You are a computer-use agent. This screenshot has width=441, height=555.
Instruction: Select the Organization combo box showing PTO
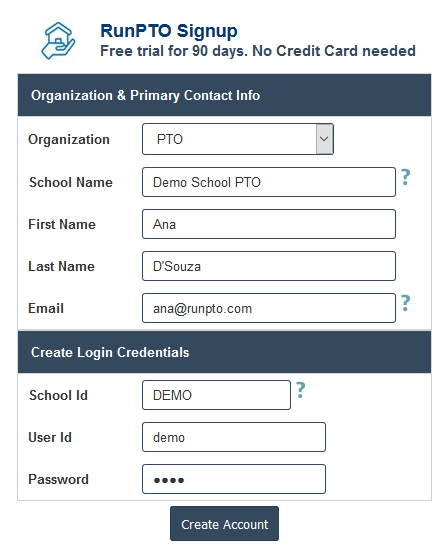(238, 139)
